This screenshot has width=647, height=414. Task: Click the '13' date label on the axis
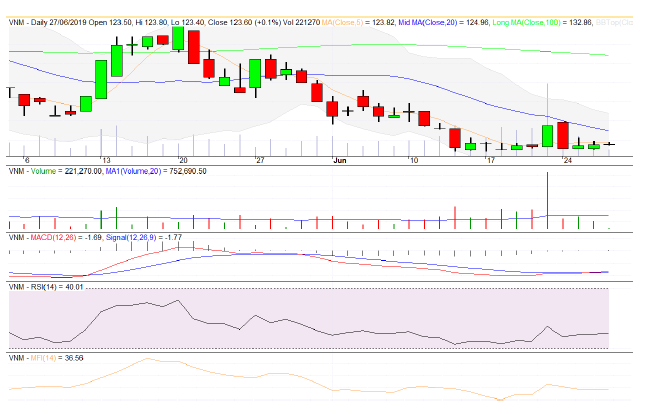pos(106,161)
